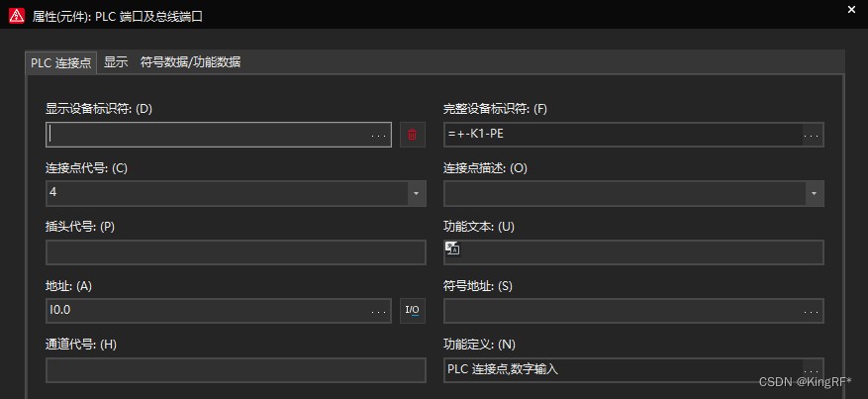Click the function text language icon

coord(451,249)
